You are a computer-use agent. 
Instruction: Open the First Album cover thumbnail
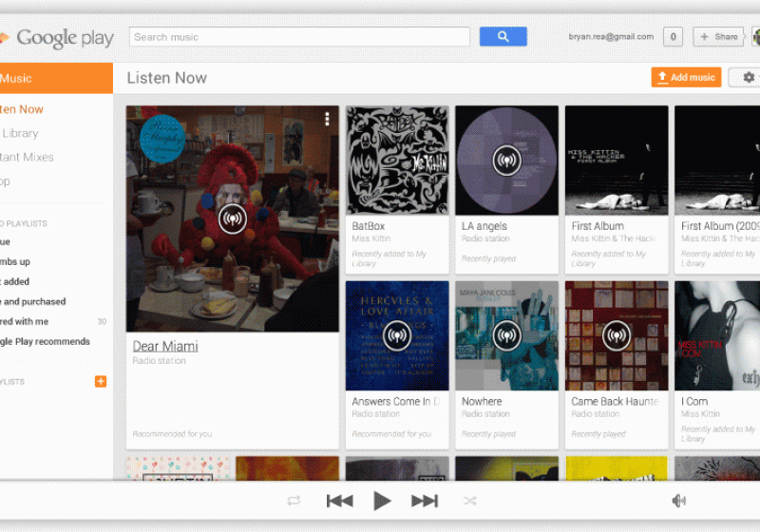tap(617, 161)
